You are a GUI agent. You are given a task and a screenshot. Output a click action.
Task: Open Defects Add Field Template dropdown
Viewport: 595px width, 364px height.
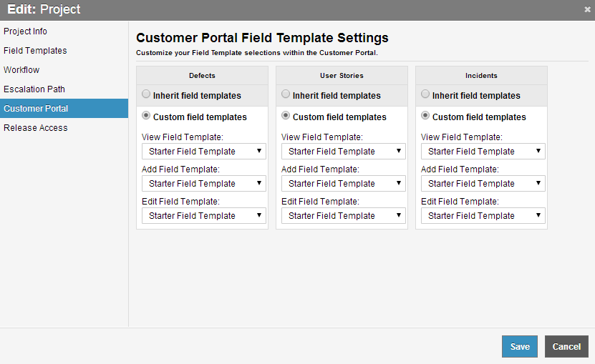pyautogui.click(x=204, y=184)
